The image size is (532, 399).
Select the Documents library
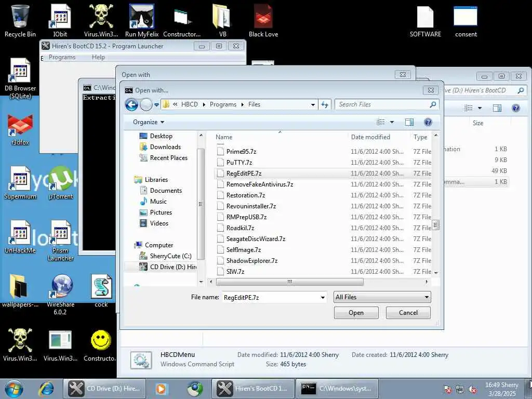tap(166, 191)
